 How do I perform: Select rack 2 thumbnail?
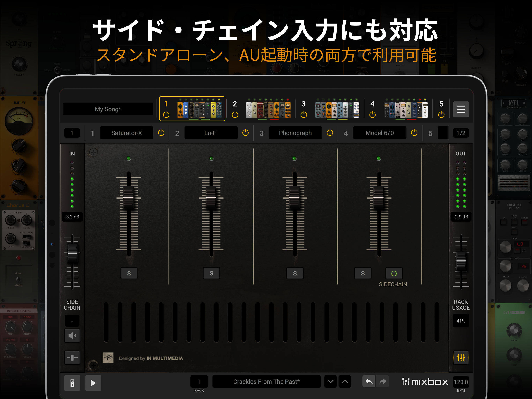(268, 110)
